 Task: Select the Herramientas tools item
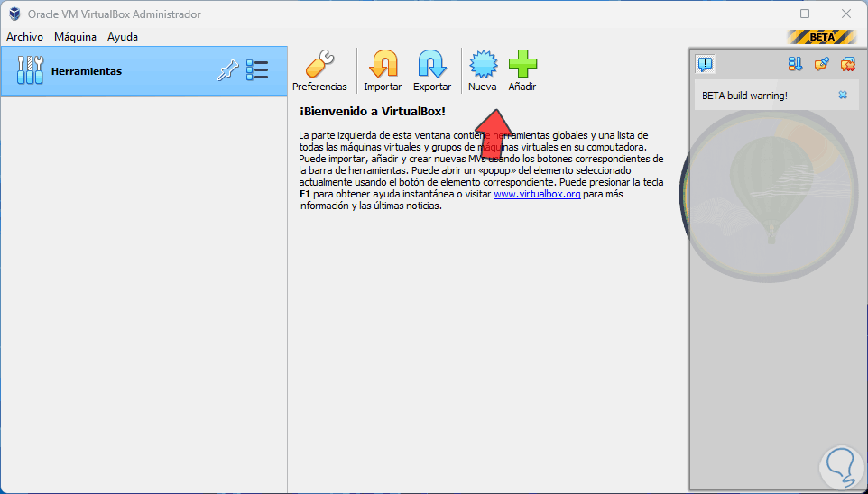tap(144, 71)
